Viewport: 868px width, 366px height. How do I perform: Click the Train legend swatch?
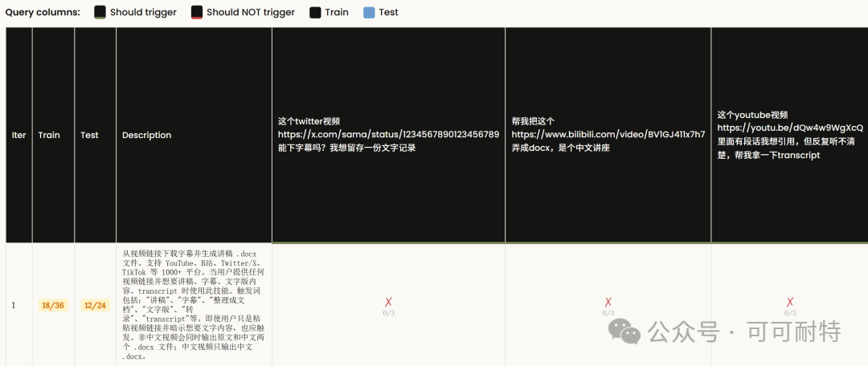pyautogui.click(x=315, y=12)
